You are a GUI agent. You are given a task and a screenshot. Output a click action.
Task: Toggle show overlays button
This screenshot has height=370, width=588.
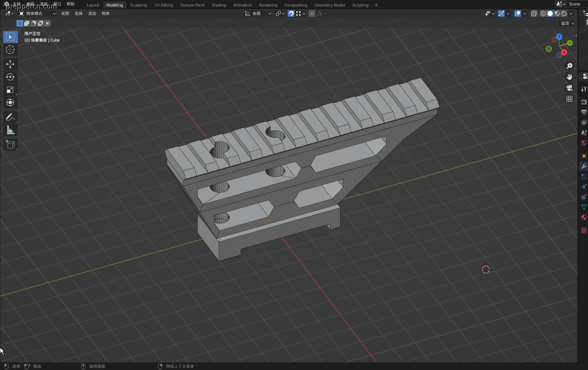point(518,13)
